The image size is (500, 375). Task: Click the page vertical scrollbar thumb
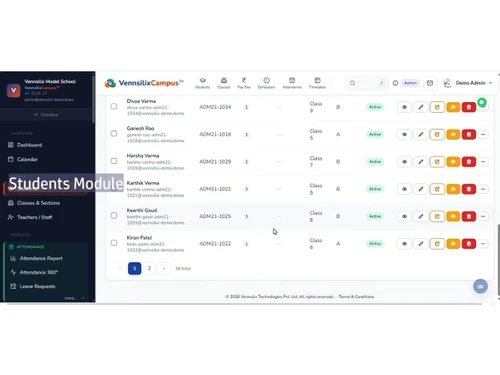point(499,260)
